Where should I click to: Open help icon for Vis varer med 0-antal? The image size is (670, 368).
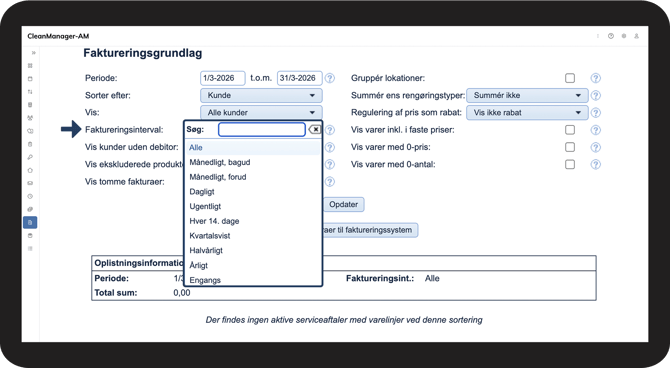[x=595, y=165]
